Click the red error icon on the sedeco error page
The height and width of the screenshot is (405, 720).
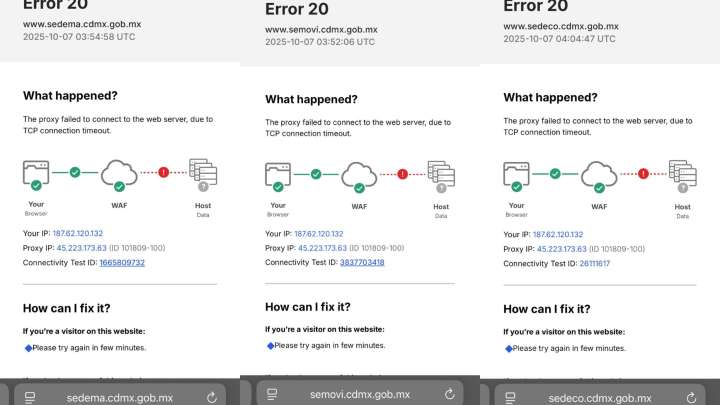pos(643,172)
